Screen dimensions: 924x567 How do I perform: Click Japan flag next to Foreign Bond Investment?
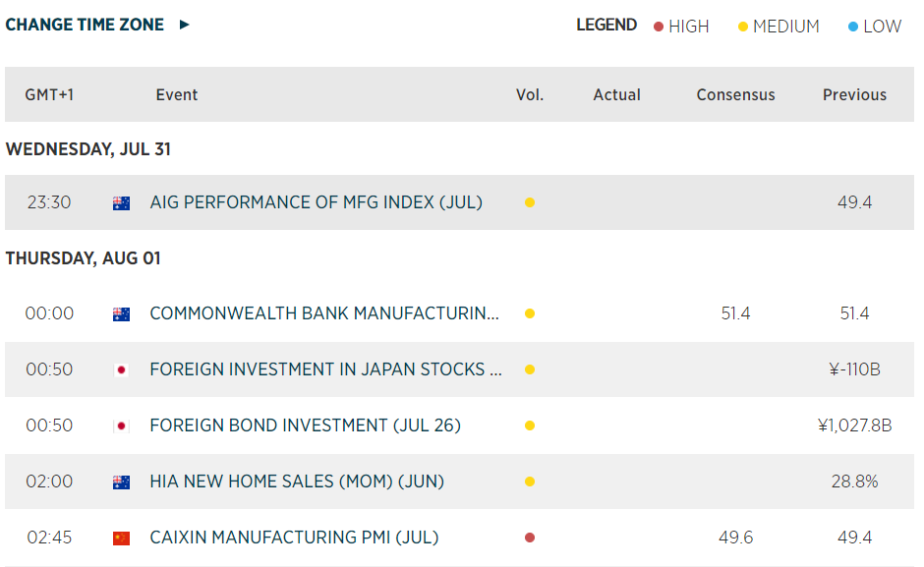point(121,425)
